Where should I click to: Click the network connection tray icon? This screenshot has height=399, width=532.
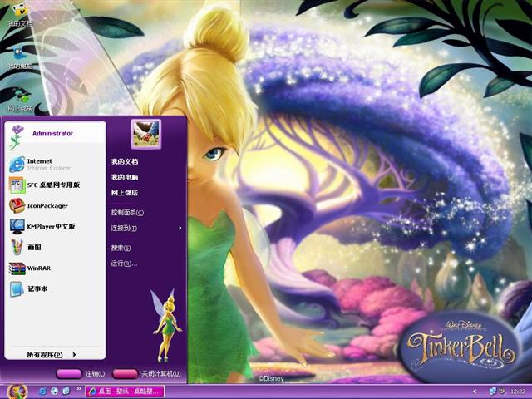[492, 392]
